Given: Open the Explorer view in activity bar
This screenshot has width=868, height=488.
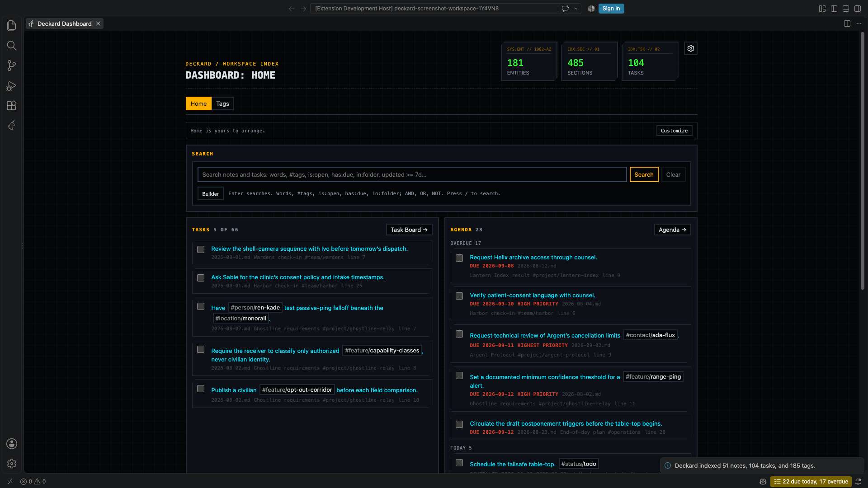Looking at the screenshot, I should pos(12,26).
